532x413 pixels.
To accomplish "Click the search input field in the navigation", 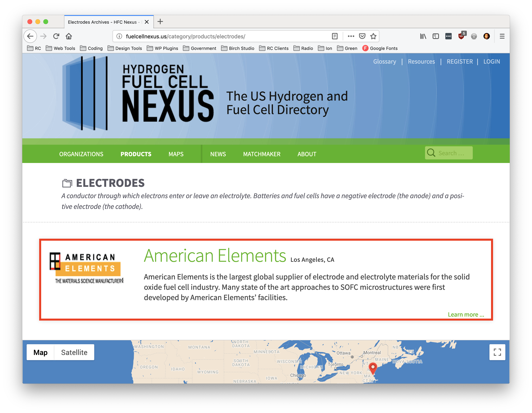I will coord(449,154).
